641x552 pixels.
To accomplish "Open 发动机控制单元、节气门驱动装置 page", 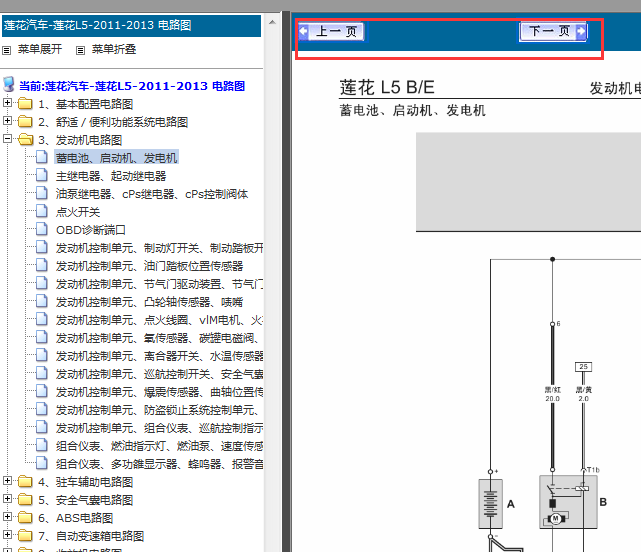I will point(159,284).
